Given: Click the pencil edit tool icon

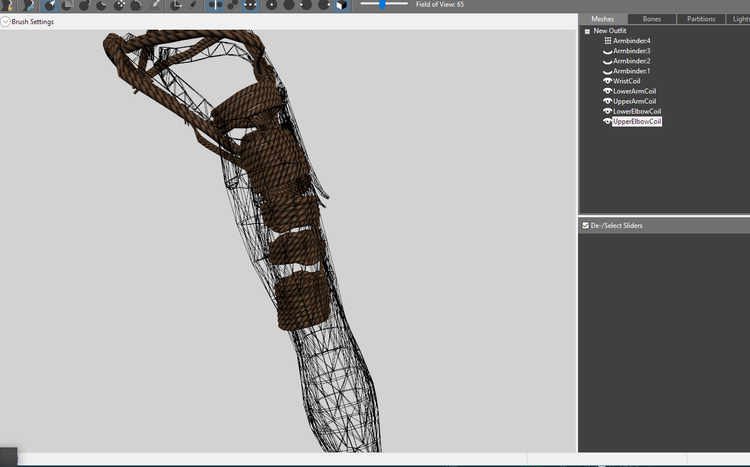Looking at the screenshot, I should (x=193, y=5).
